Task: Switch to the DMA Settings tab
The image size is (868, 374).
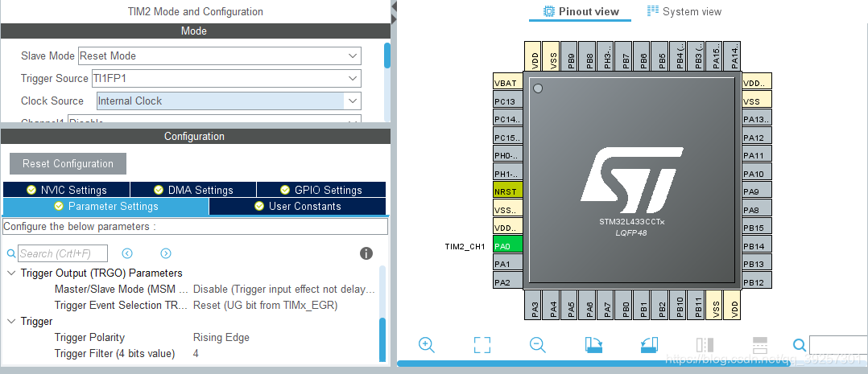Action: point(193,190)
